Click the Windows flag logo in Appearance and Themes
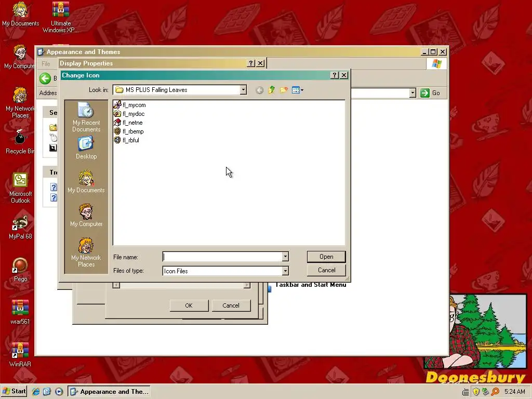Image resolution: width=532 pixels, height=399 pixels. (436, 64)
